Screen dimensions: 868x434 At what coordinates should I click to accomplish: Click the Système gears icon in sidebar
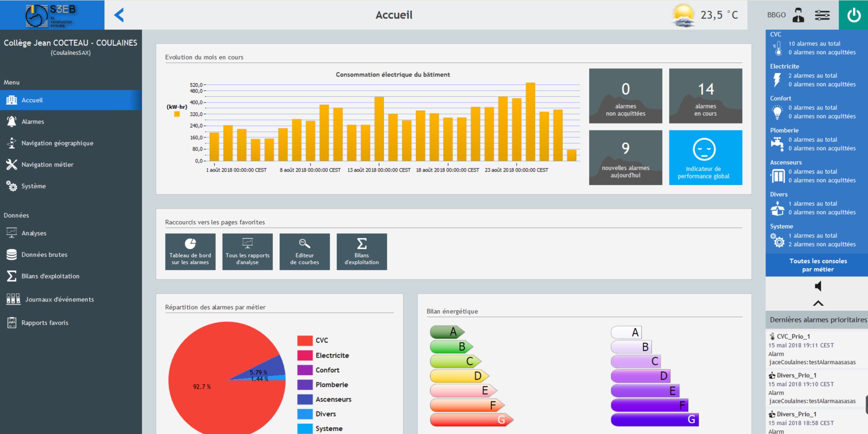coord(12,186)
